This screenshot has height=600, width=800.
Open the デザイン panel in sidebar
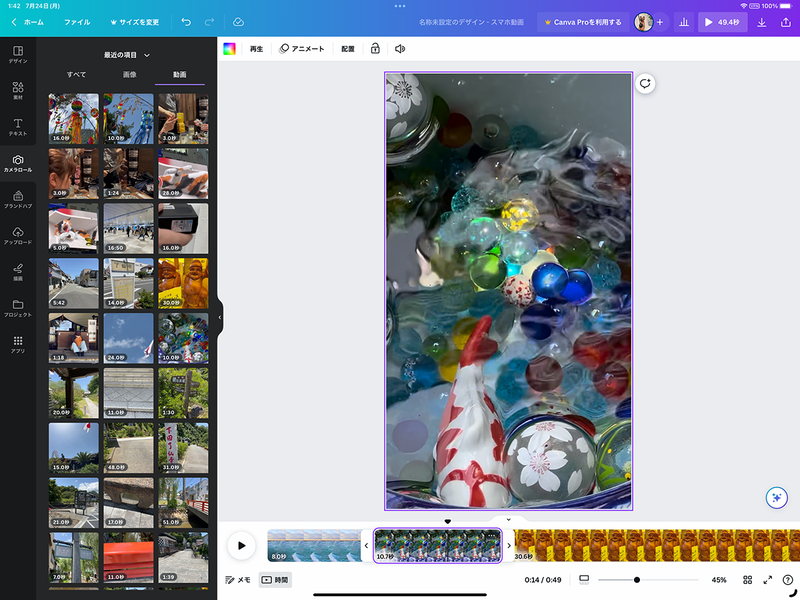click(x=18, y=54)
